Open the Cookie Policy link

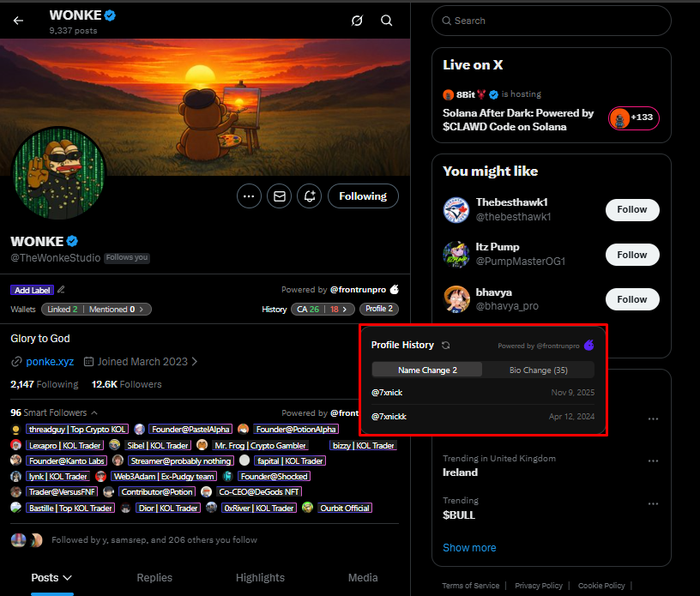coord(601,586)
